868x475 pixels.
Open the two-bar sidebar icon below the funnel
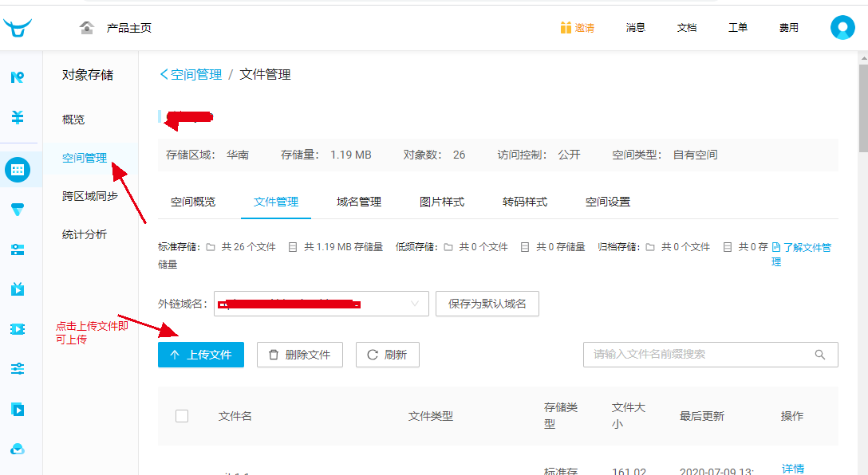(x=18, y=250)
